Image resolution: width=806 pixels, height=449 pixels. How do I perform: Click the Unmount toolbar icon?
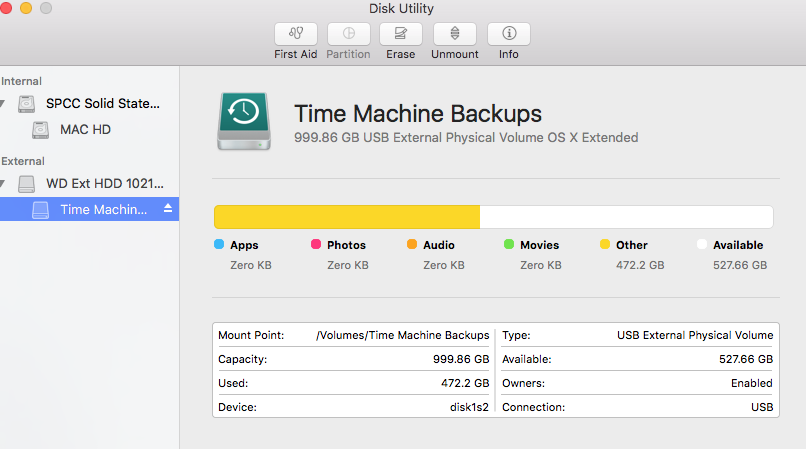[x=455, y=33]
